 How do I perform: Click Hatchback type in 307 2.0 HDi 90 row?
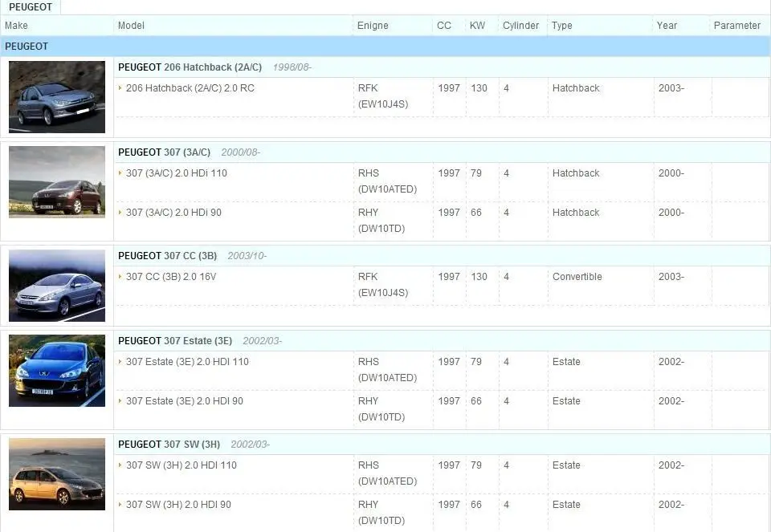(x=576, y=212)
